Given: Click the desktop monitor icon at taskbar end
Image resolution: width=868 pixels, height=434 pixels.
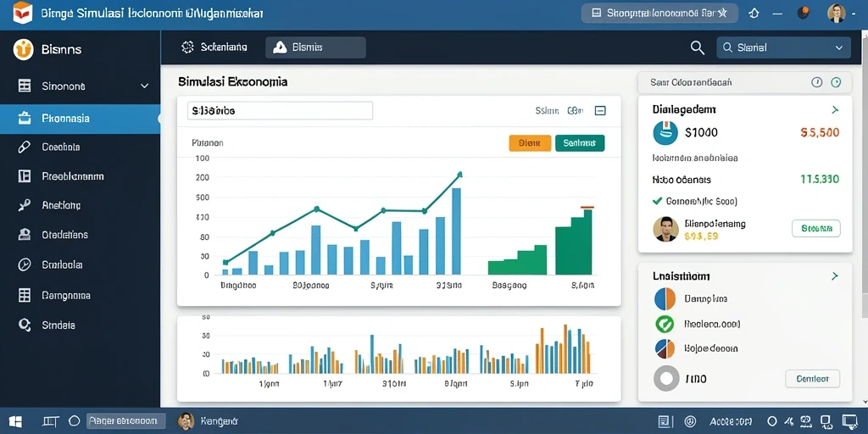Looking at the screenshot, I should (849, 422).
